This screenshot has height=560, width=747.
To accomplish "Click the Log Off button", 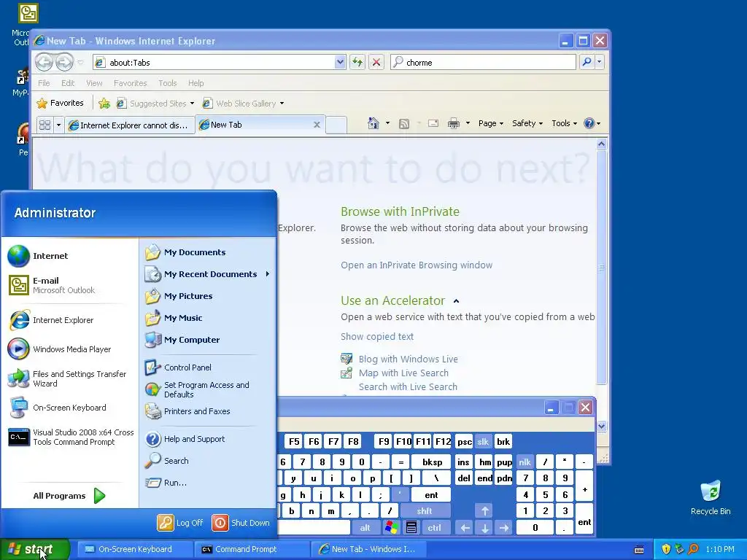I will tap(181, 522).
